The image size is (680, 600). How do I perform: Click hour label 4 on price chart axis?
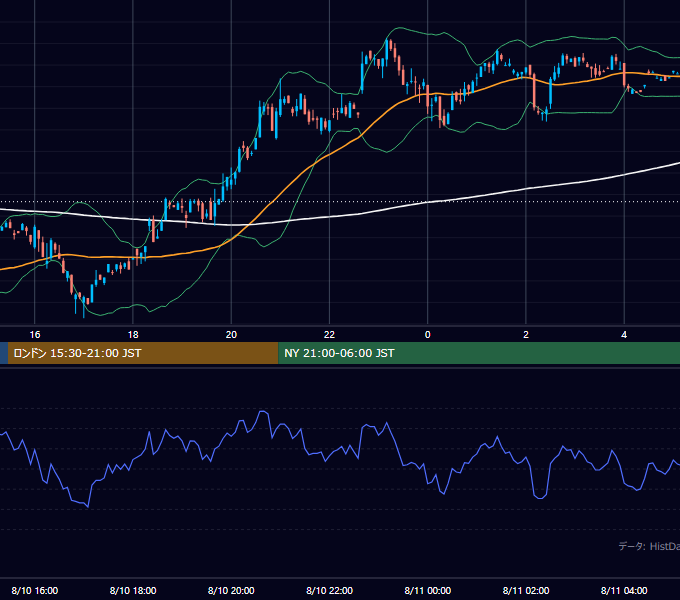(x=624, y=335)
